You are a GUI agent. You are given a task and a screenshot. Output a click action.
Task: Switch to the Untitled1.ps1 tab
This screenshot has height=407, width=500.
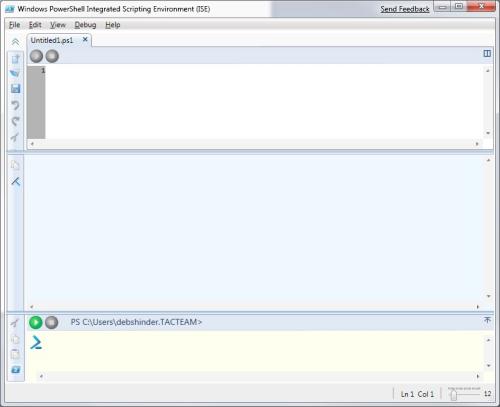(x=52, y=40)
